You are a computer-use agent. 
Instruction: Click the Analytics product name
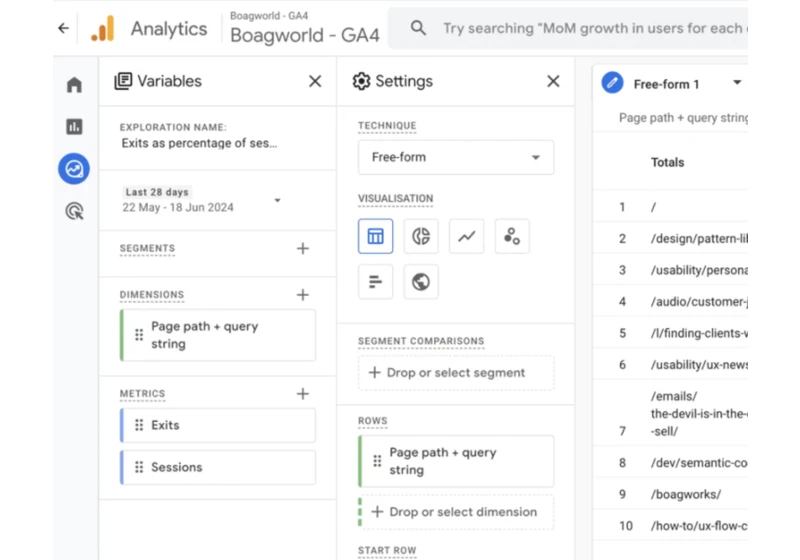point(169,29)
